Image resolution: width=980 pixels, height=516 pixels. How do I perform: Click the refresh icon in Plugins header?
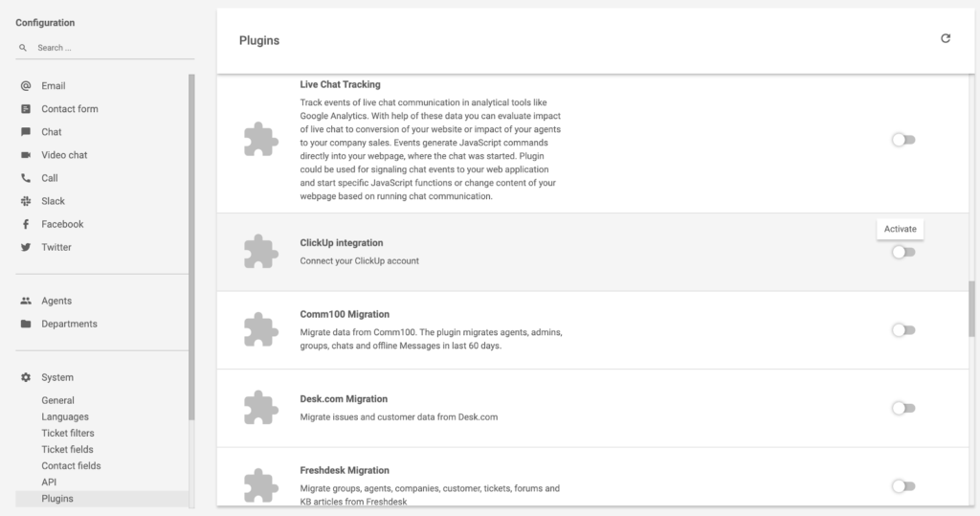pyautogui.click(x=946, y=38)
